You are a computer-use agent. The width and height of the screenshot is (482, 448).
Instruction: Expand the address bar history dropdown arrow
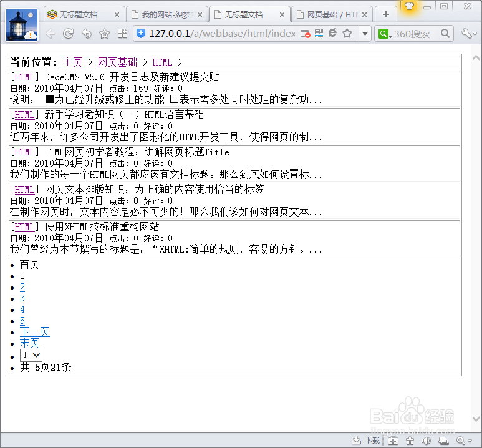point(365,34)
